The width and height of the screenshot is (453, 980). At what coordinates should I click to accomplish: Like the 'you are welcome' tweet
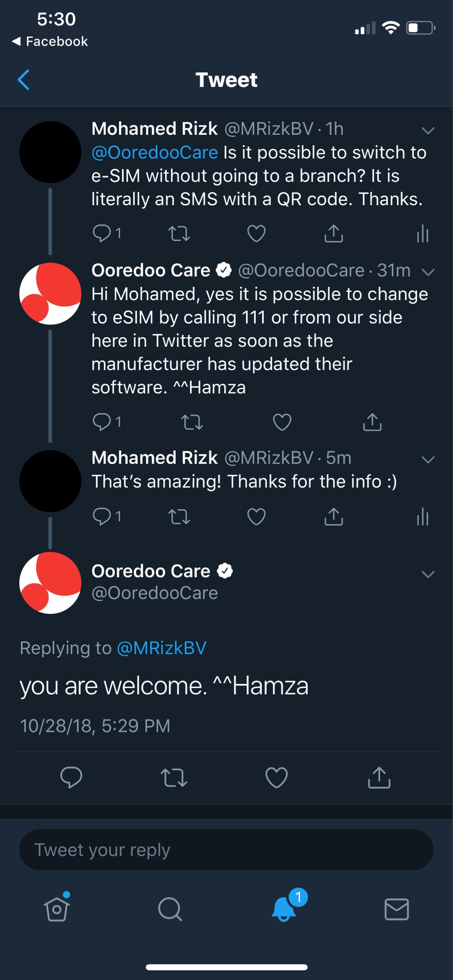click(x=276, y=778)
